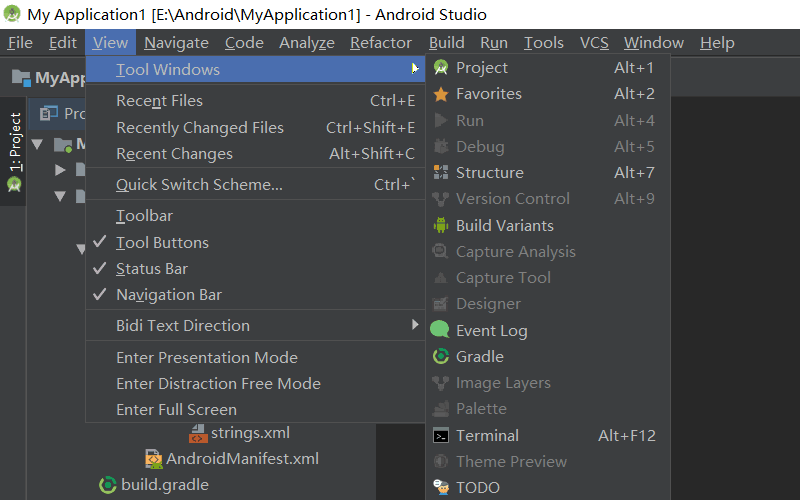Collapse the top project root tree node
This screenshot has height=500, width=800.
37,144
